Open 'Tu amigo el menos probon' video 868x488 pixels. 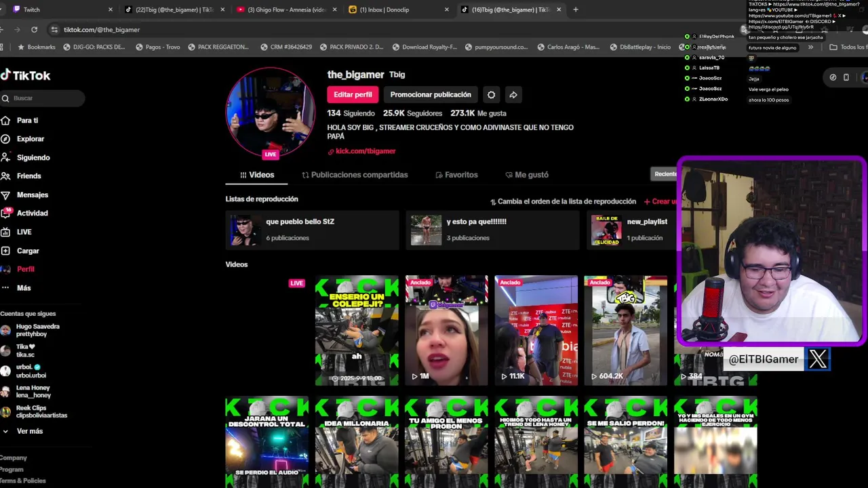pyautogui.click(x=446, y=442)
